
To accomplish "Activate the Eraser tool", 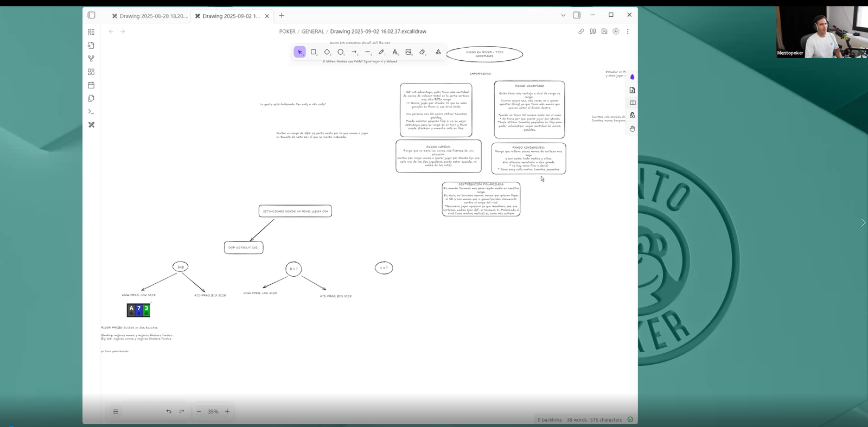I will tap(422, 52).
